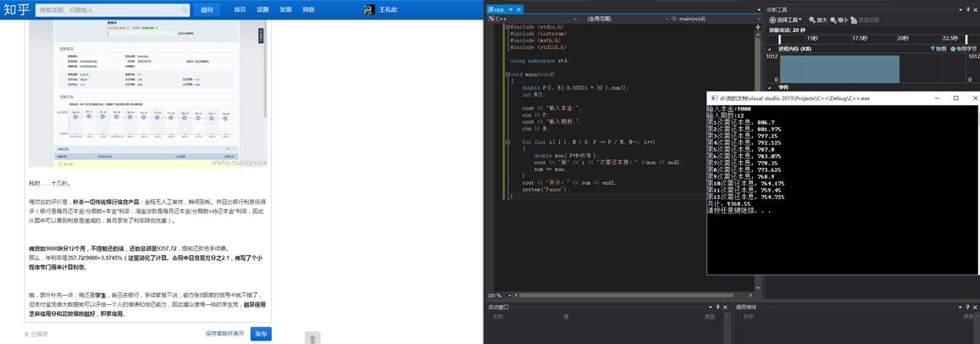Toggle the 专用字节 legend marker
The height and width of the screenshot is (344, 980).
point(953,49)
